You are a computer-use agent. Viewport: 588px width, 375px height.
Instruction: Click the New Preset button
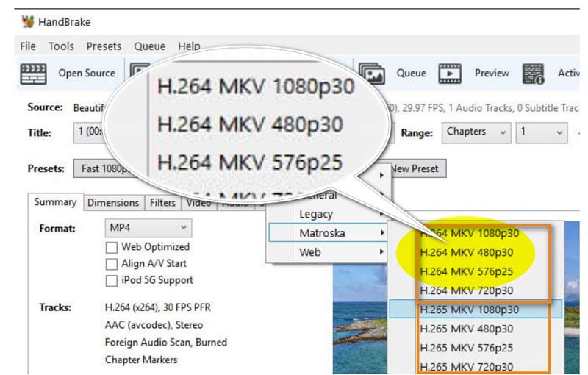416,169
